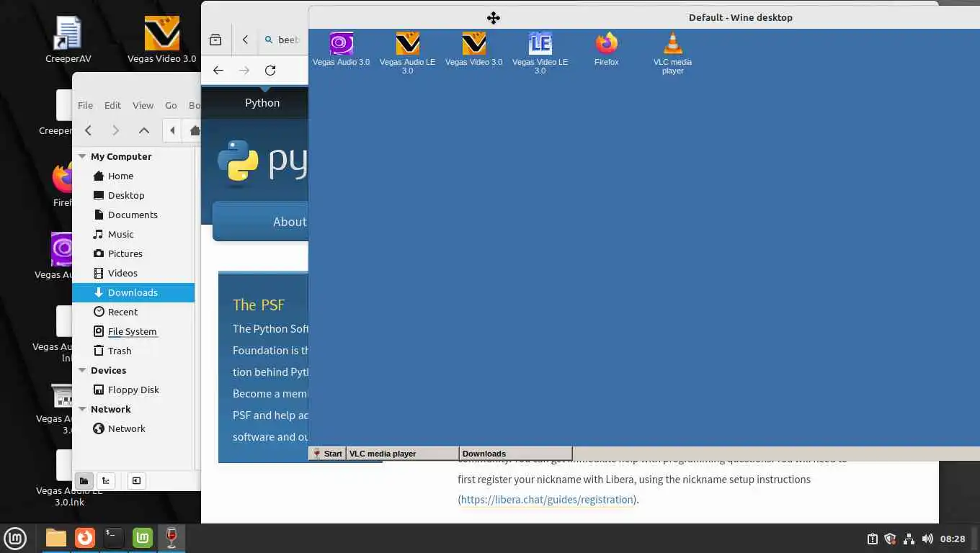The width and height of the screenshot is (980, 553).
Task: Open Trash in file manager sidebar
Action: pos(133,351)
